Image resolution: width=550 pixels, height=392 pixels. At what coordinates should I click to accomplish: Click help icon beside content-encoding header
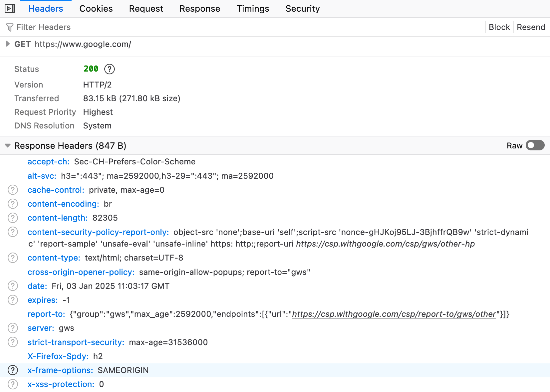click(x=13, y=204)
